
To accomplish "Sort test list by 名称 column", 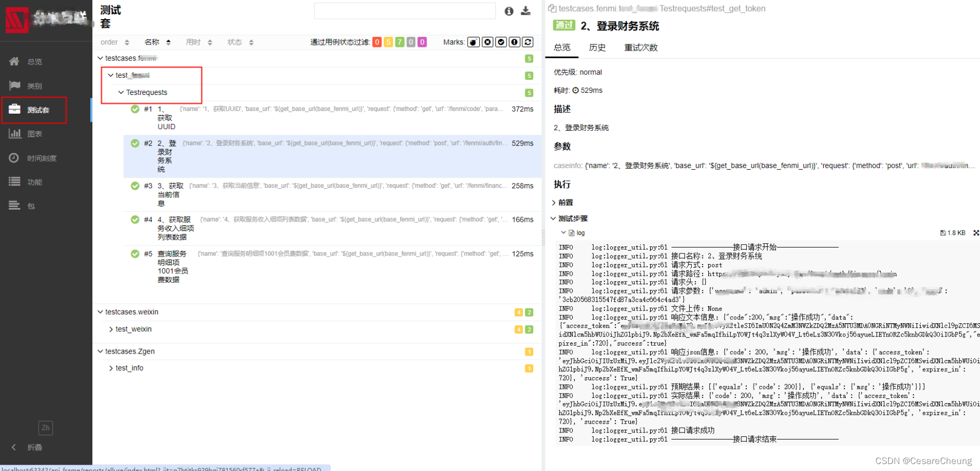I will [x=157, y=42].
